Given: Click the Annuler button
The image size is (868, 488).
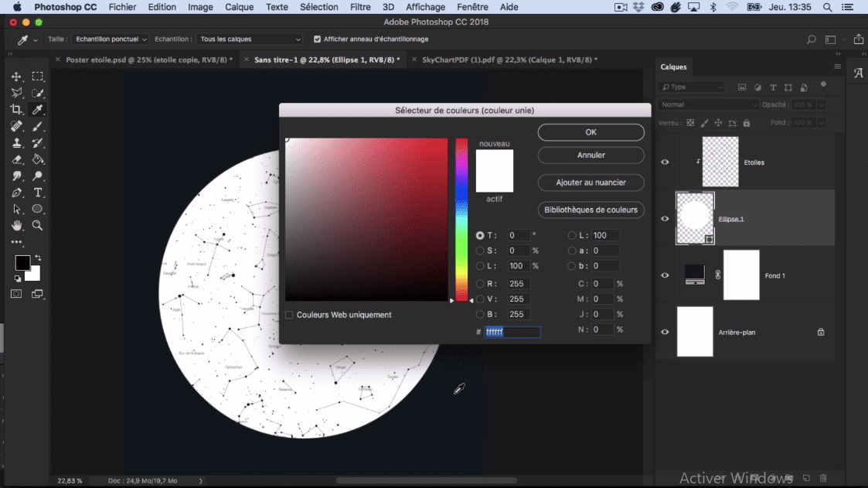Looking at the screenshot, I should click(591, 155).
